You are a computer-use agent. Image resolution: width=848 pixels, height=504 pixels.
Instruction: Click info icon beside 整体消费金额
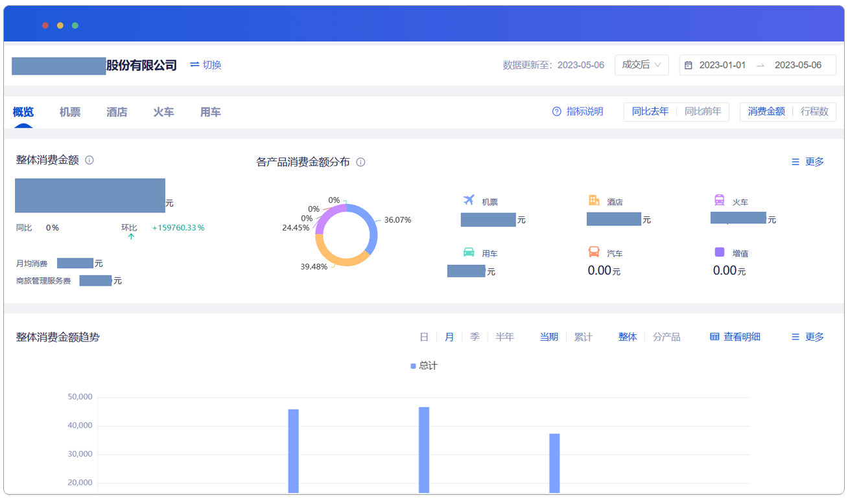(89, 160)
